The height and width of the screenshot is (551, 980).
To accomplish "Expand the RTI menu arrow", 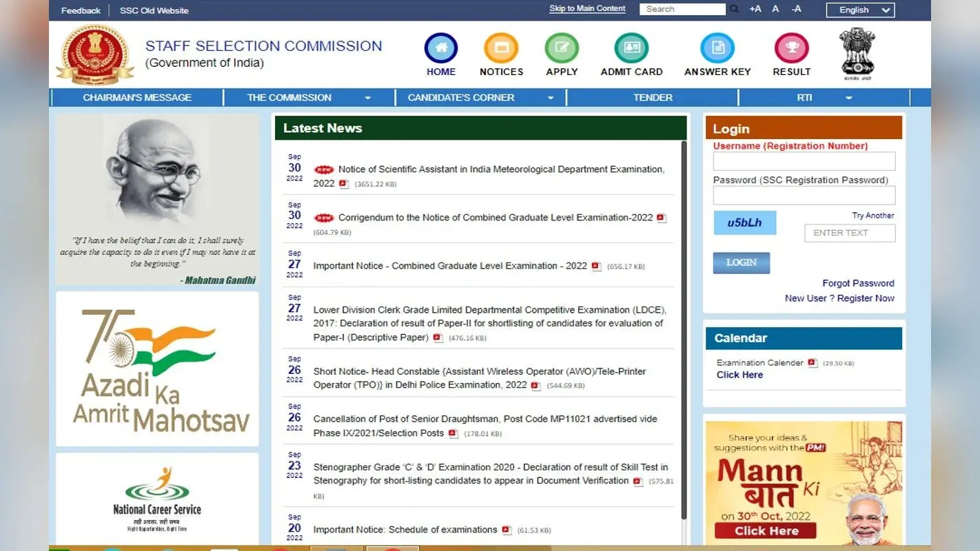I will coord(848,98).
